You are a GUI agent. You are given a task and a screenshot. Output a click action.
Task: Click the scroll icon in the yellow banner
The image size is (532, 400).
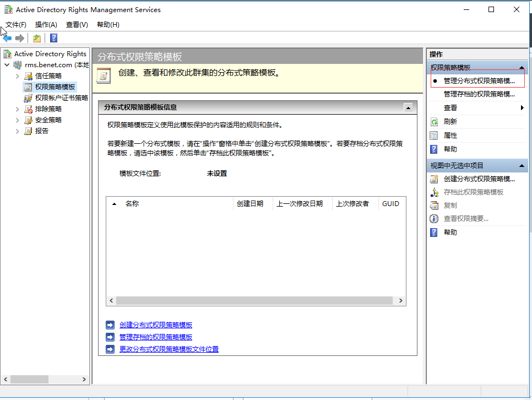104,75
